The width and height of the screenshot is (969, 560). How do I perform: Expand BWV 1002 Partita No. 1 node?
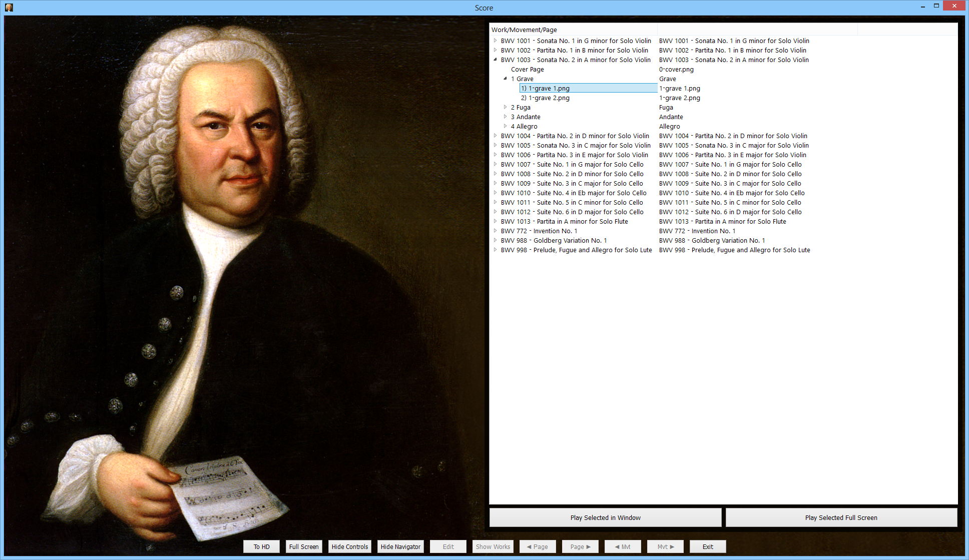(x=495, y=50)
